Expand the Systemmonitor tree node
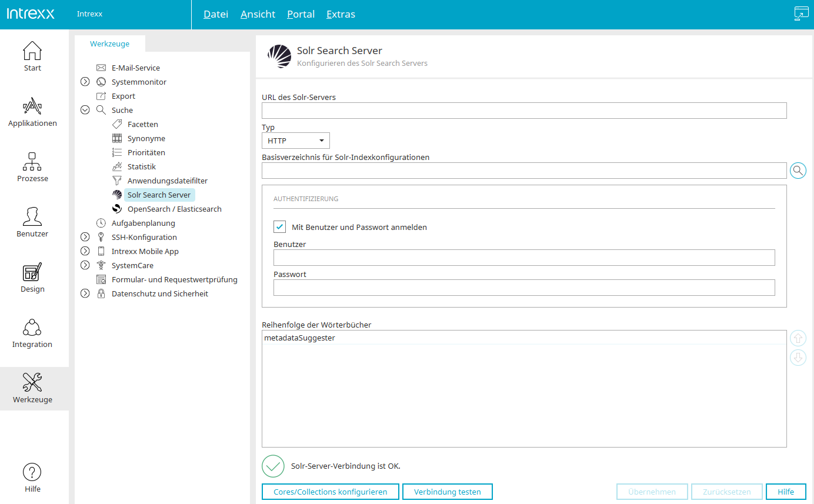Screen dimensions: 814x504 [x=85, y=82]
